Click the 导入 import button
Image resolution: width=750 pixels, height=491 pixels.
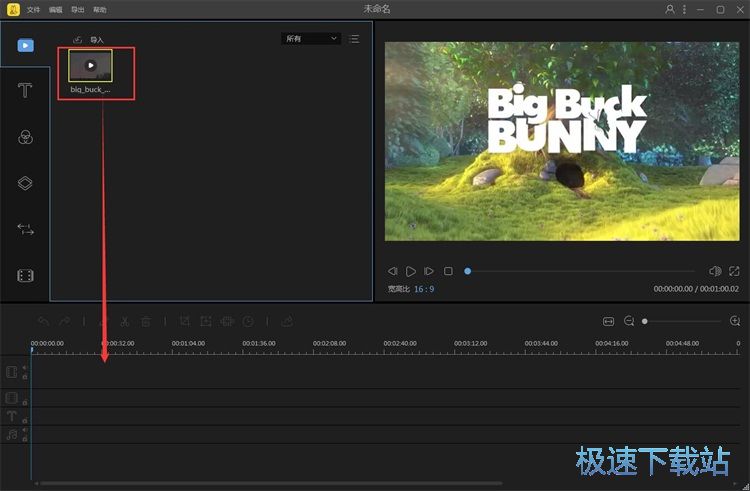[x=89, y=40]
